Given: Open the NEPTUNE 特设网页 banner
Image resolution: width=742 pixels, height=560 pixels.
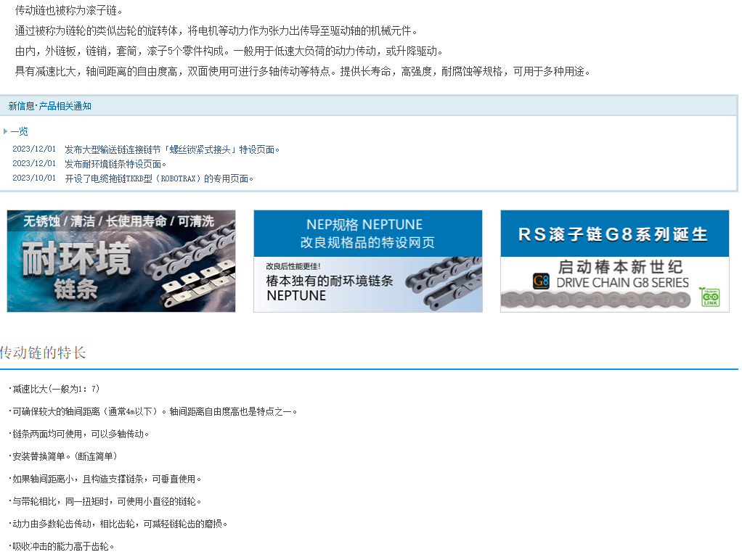Looking at the screenshot, I should [367, 261].
